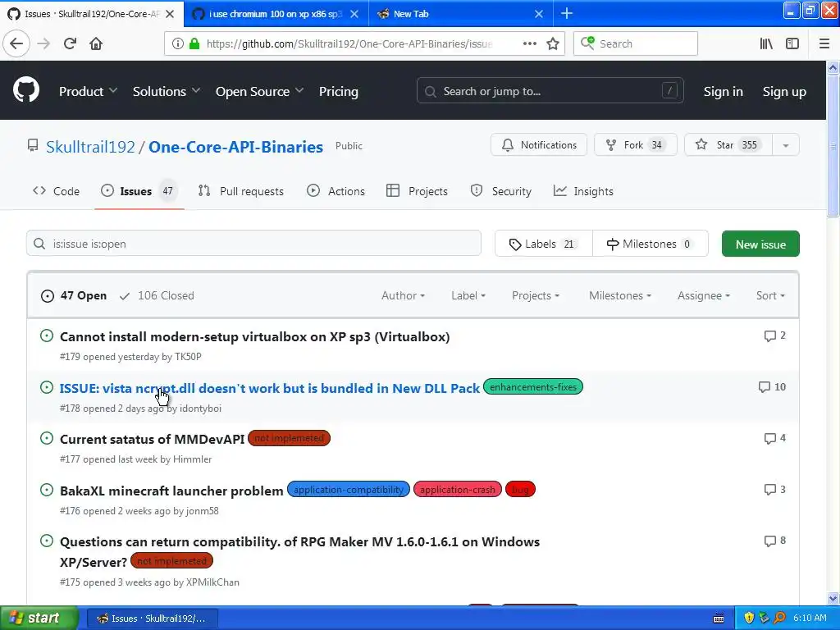Reload the page with the refresh icon

(x=71, y=44)
